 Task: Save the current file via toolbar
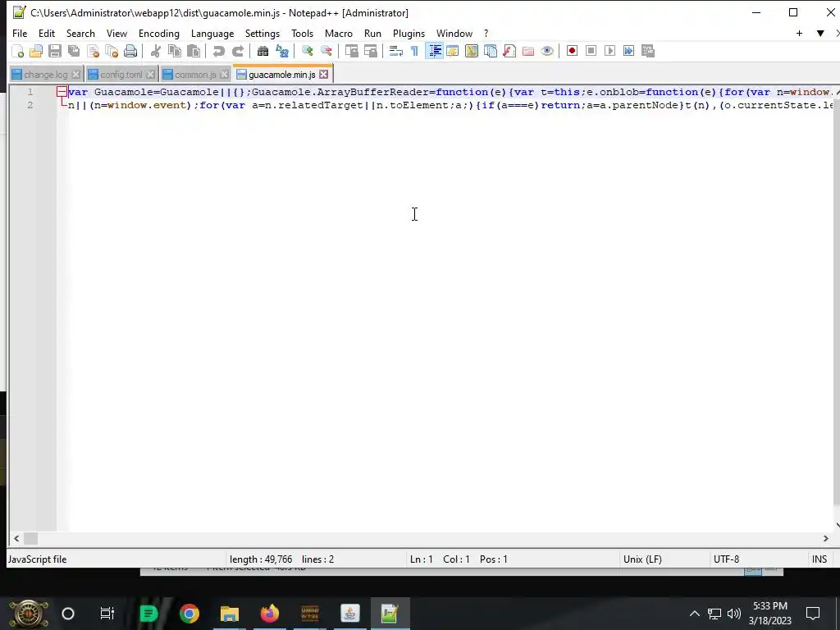pos(55,51)
